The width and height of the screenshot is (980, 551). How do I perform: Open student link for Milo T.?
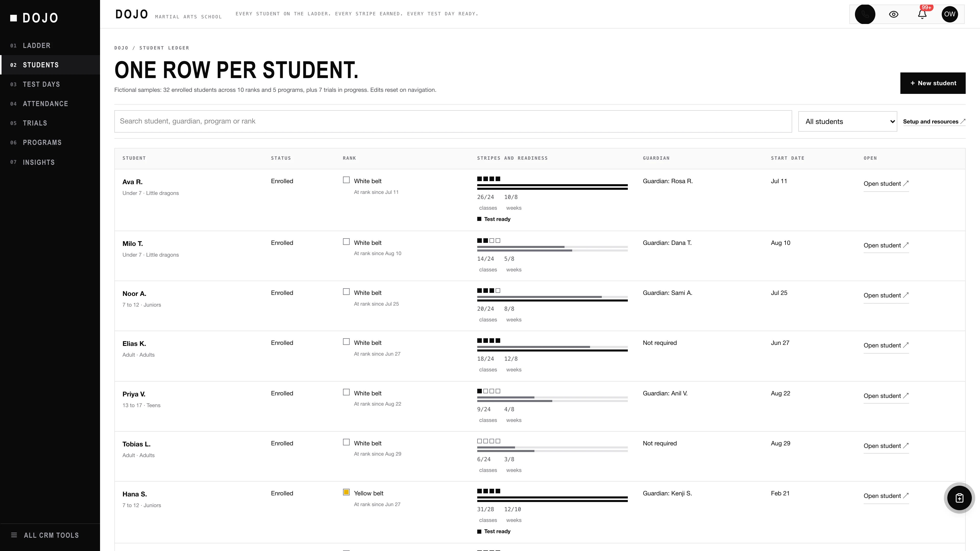click(886, 245)
